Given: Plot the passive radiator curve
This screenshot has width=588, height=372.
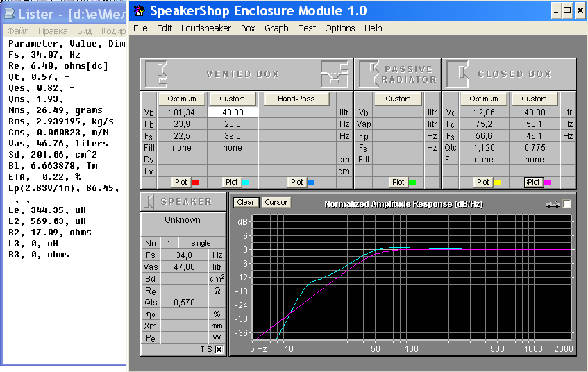Looking at the screenshot, I should [x=398, y=182].
